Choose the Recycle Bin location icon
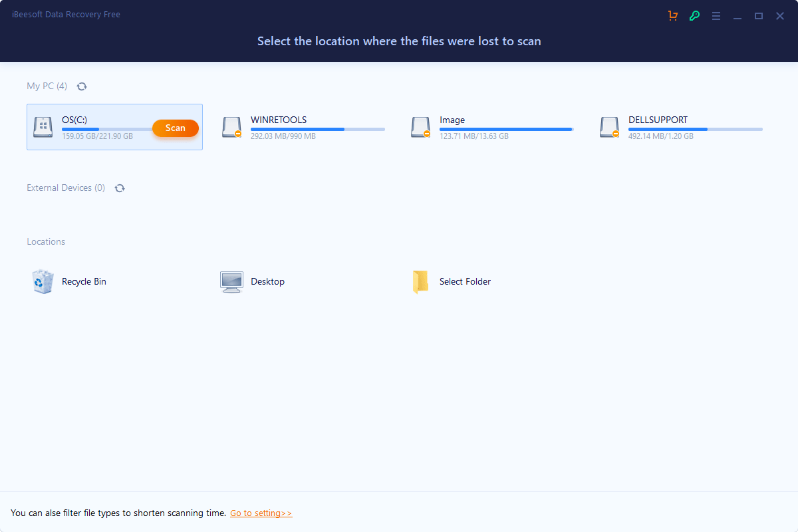798x532 pixels. [43, 281]
